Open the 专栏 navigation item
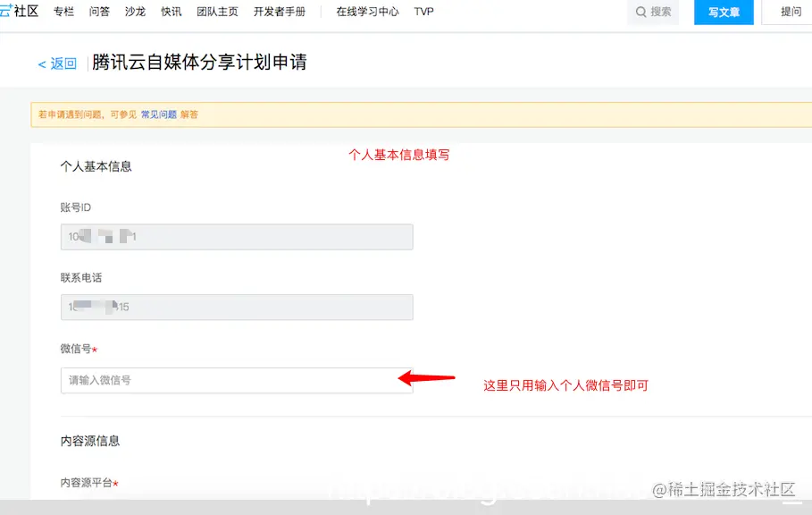This screenshot has width=812, height=515. (63, 12)
